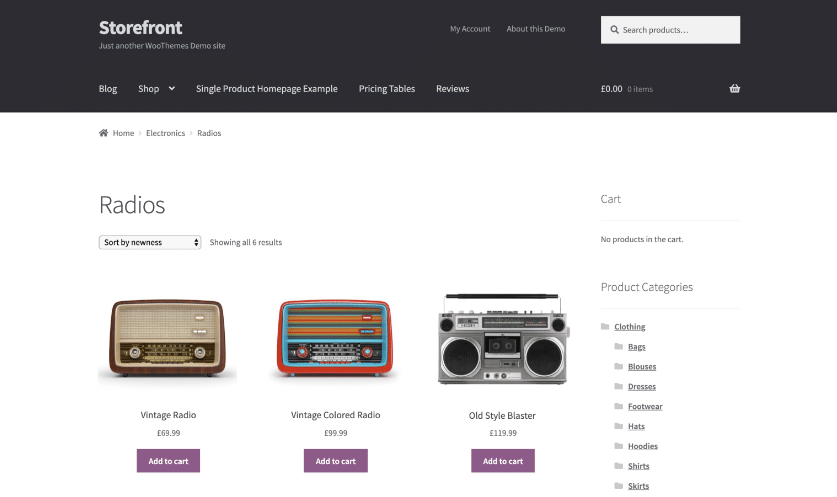
Task: Click the folder icon beside Clothing
Action: tap(605, 327)
